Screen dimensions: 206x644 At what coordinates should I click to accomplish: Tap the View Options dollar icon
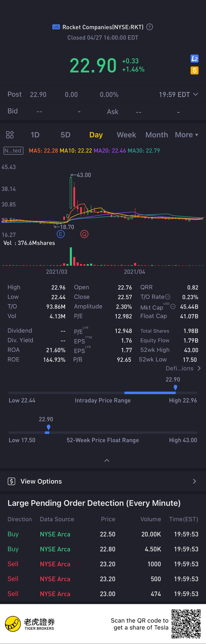coord(12,481)
